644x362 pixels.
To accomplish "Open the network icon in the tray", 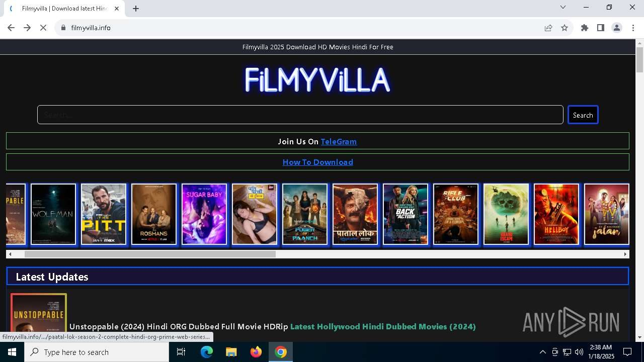I will [567, 352].
